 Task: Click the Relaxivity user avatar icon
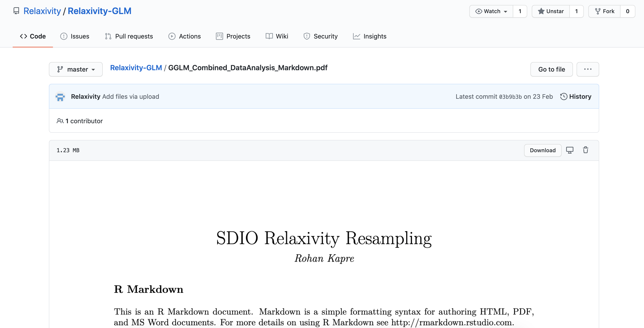click(60, 97)
